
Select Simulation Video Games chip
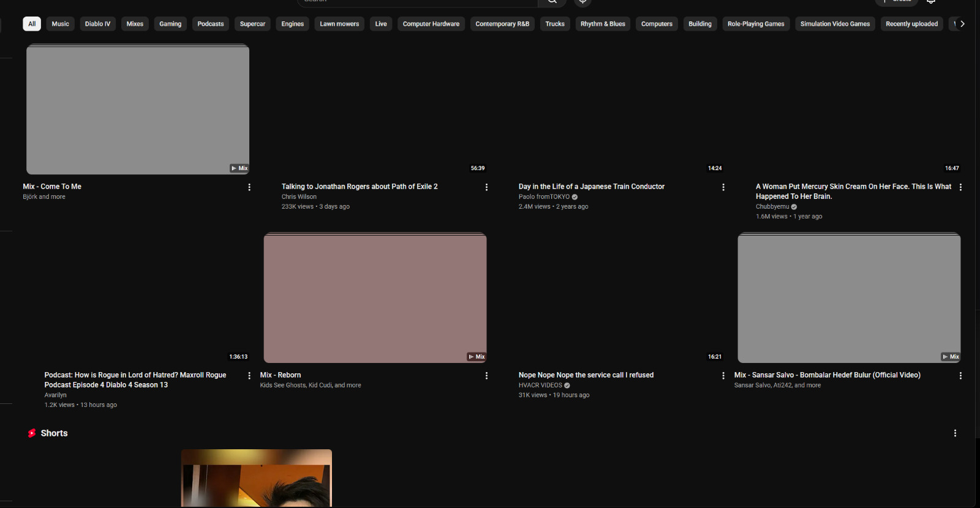click(835, 24)
